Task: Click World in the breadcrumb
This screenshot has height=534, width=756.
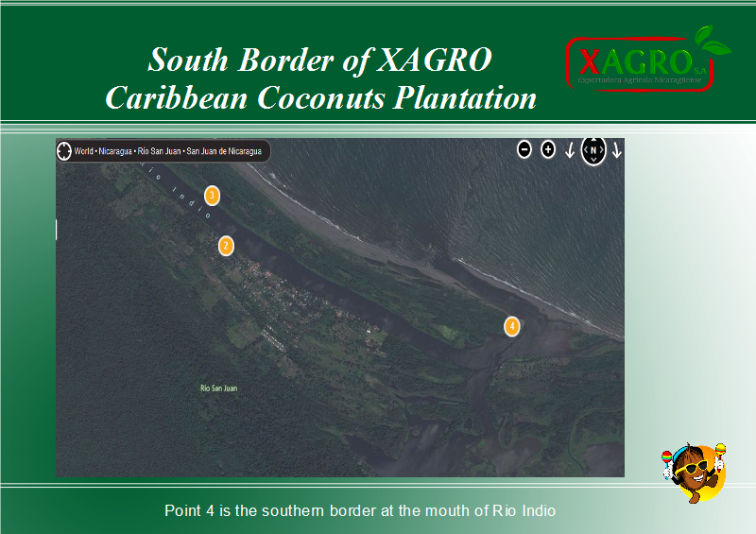Action: coord(83,151)
